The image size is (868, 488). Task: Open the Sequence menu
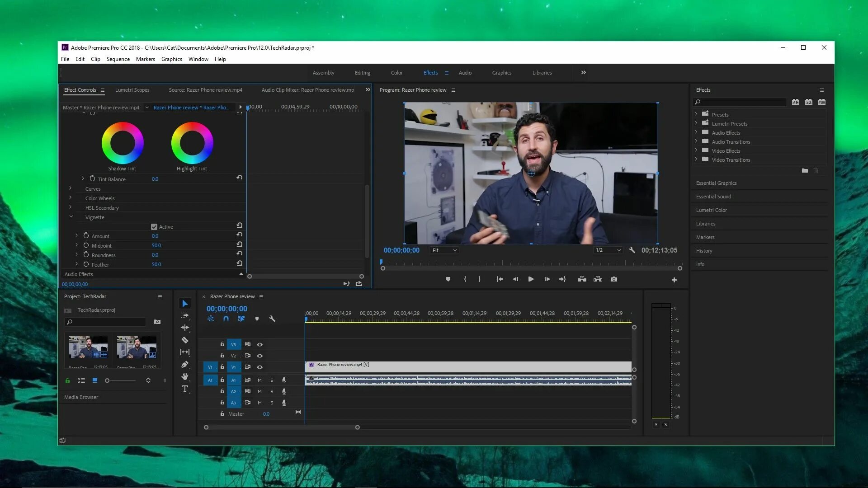(118, 59)
